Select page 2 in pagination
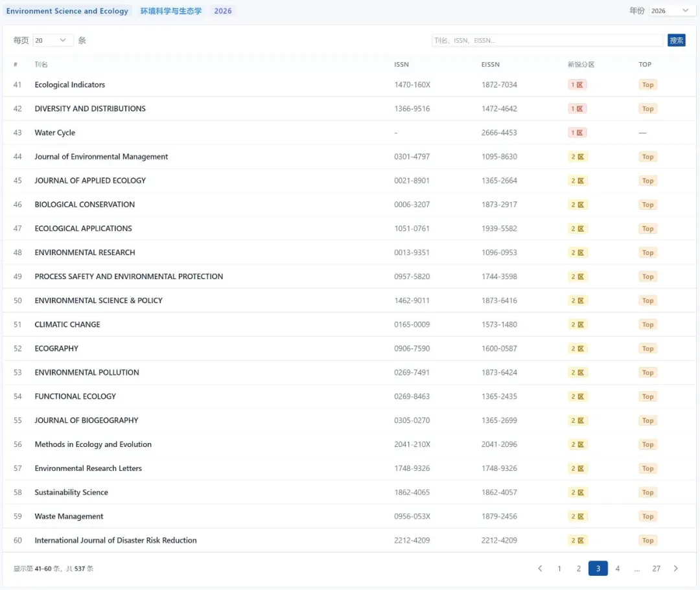The image size is (700, 590). (579, 569)
